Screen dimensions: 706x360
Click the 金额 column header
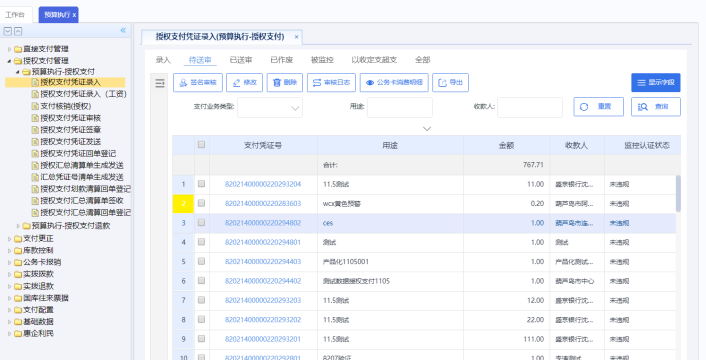507,146
